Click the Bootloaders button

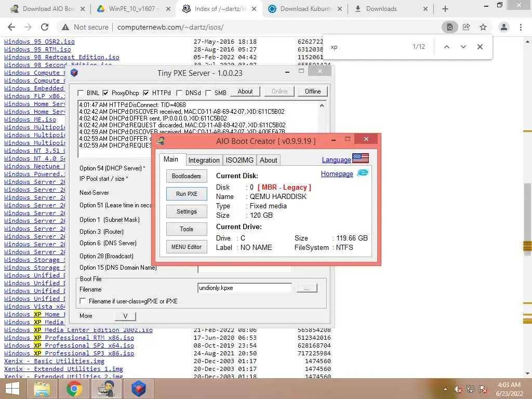187,176
